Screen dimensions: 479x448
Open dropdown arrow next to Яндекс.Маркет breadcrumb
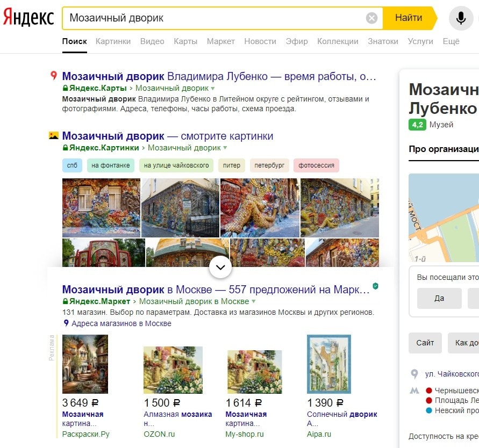click(254, 301)
